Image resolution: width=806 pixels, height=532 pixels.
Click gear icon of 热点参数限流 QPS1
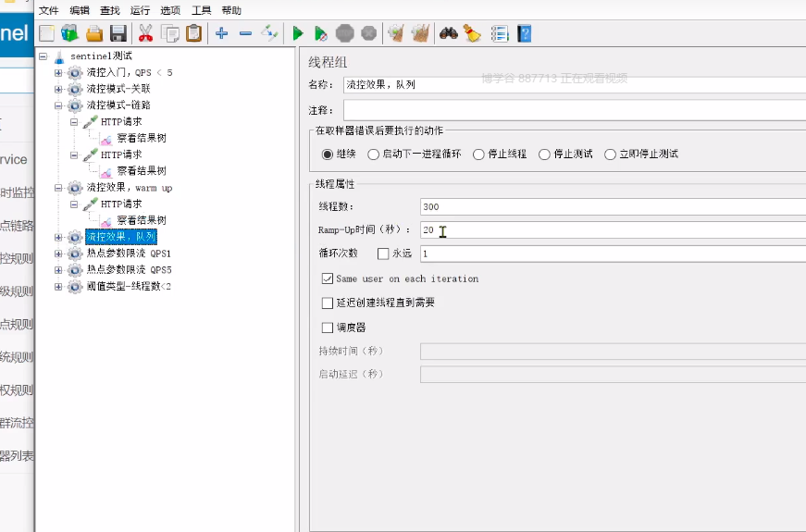click(x=75, y=254)
